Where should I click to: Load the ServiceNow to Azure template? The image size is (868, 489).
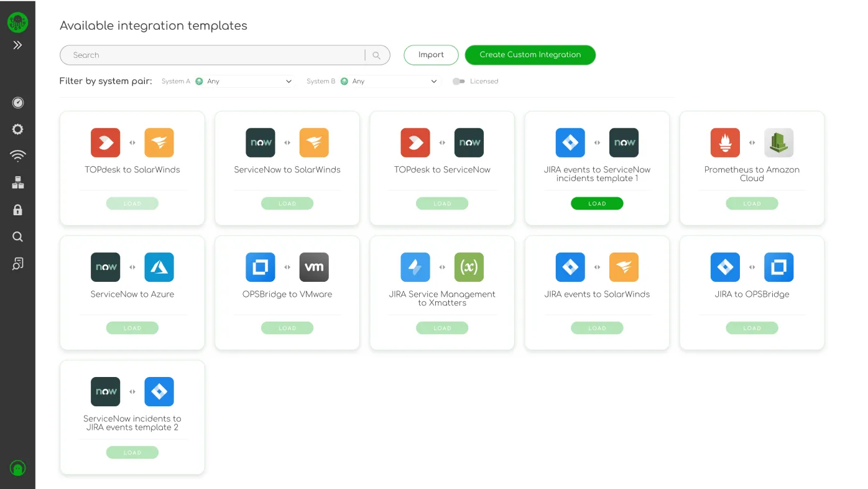(x=132, y=328)
